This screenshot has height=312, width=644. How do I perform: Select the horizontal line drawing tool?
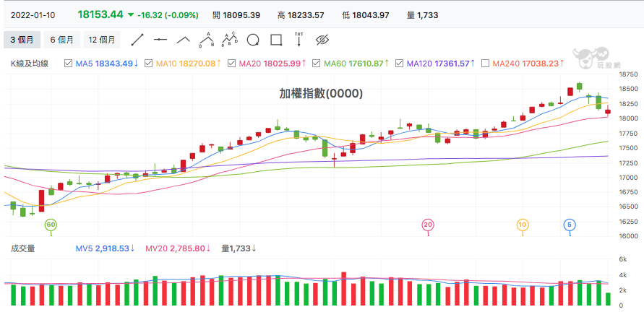point(160,40)
